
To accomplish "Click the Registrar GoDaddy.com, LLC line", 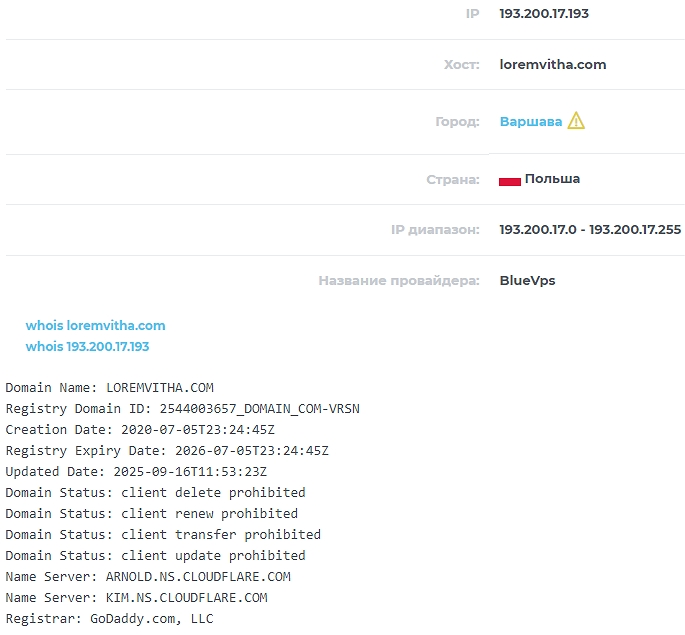I will (109, 618).
